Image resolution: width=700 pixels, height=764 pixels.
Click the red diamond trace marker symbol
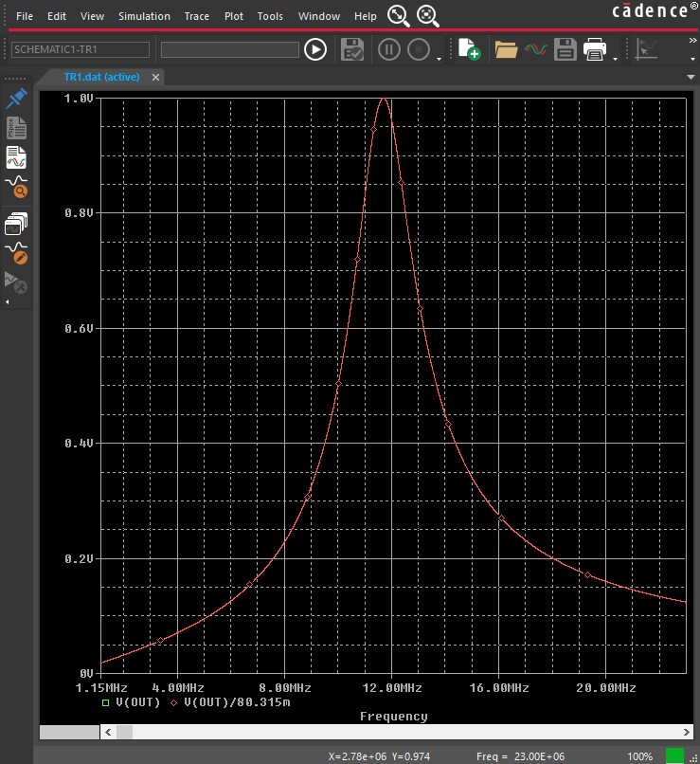pyautogui.click(x=173, y=702)
